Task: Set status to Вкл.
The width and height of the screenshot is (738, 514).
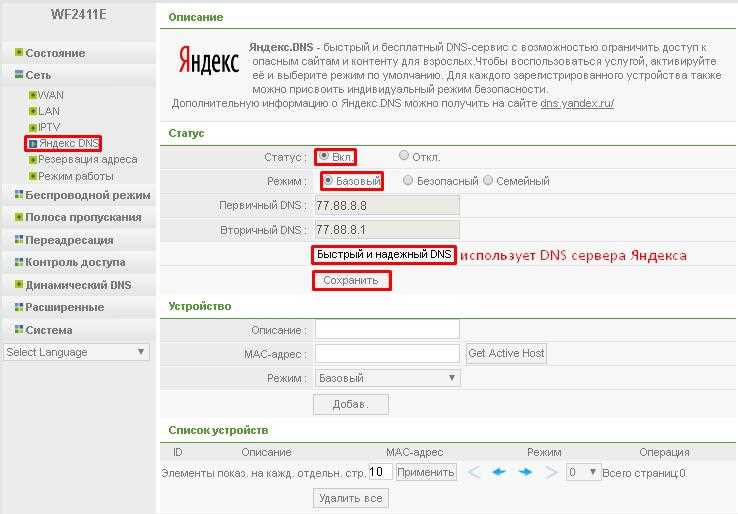Action: pos(324,155)
